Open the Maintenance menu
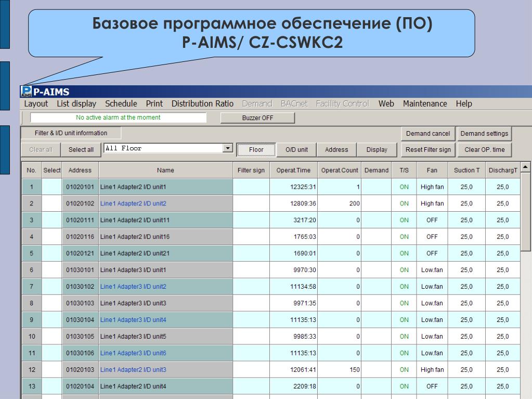The height and width of the screenshot is (399, 532). (425, 104)
